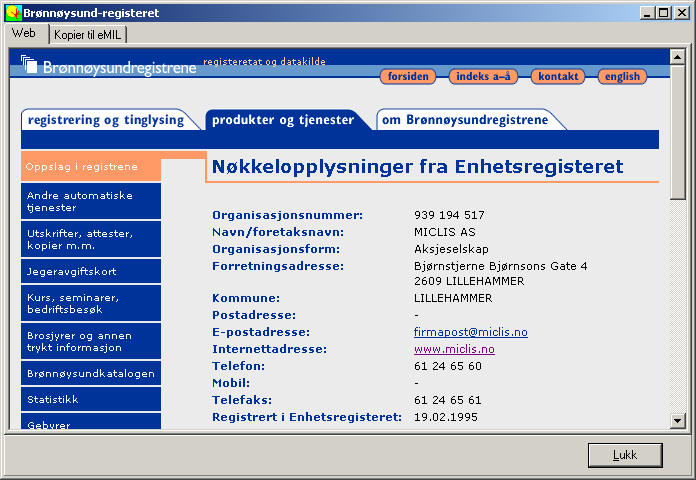This screenshot has height=480, width=696.
Task: Minimize the Brønnøysund-registeret window
Action: click(x=648, y=13)
